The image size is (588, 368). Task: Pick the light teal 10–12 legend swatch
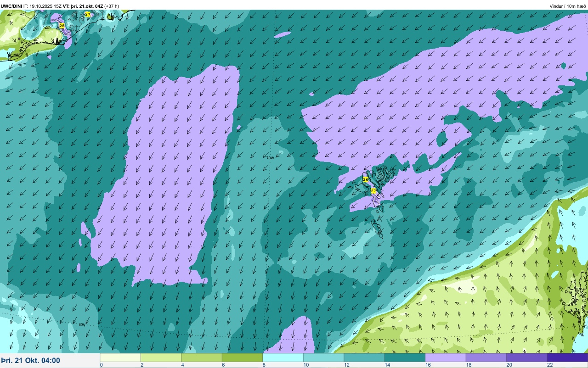323,357
